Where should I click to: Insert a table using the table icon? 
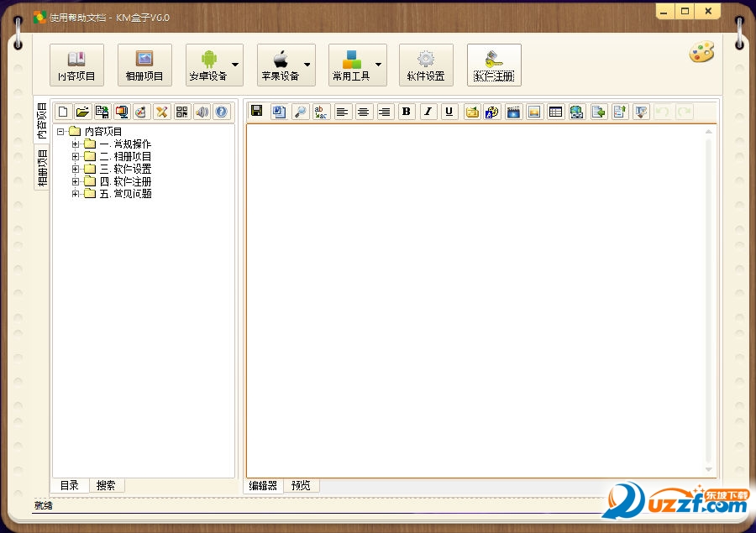point(555,112)
